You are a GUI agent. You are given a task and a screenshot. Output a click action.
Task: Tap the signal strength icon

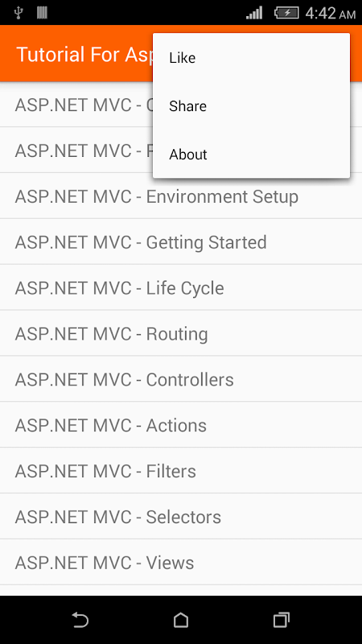click(x=254, y=13)
